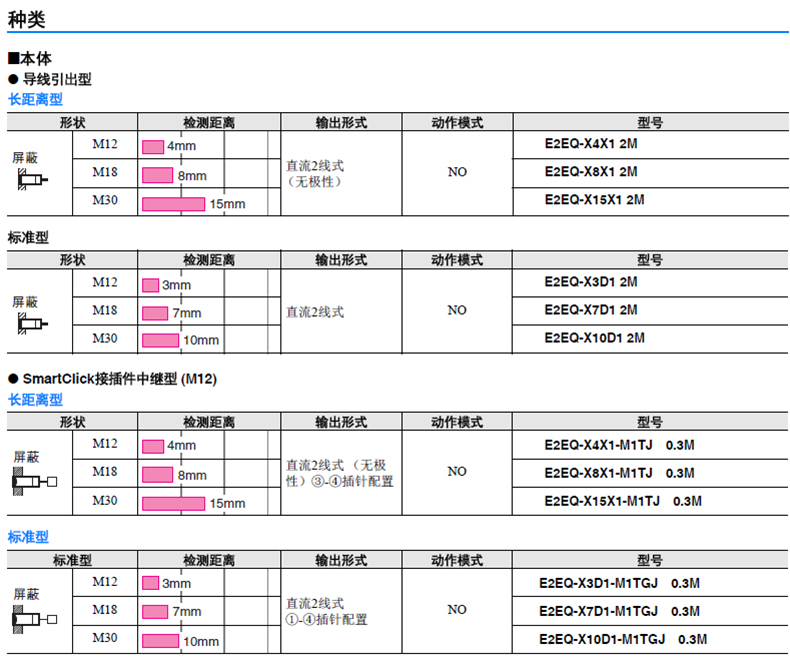This screenshot has height=662, width=790.
Task: Click the shielded sensor icon in the first 长距离型 table
Action: click(31, 182)
